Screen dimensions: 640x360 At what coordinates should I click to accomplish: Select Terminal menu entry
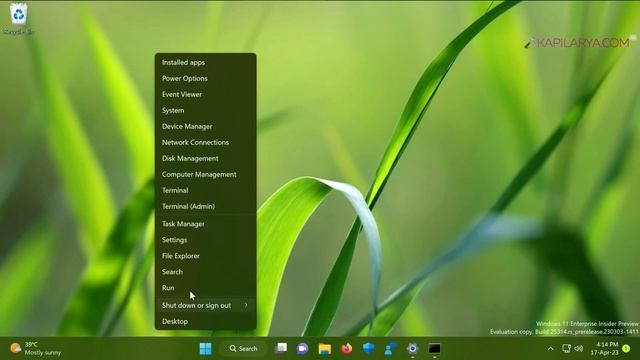[205, 190]
